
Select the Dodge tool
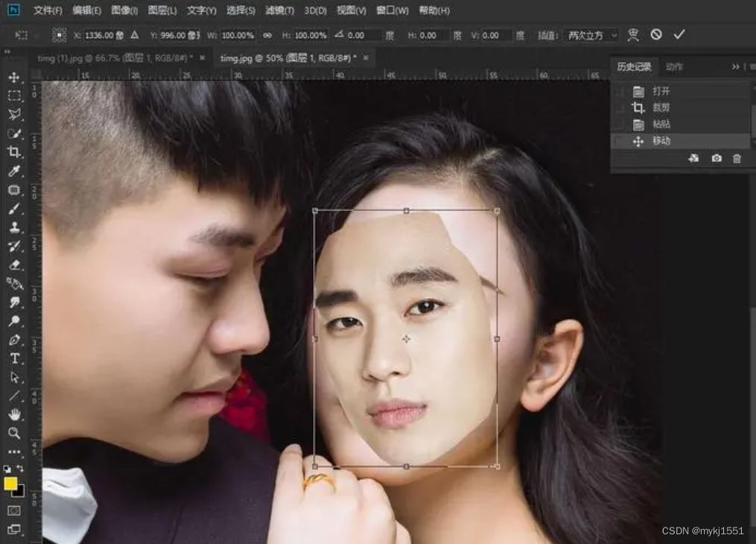[14, 321]
